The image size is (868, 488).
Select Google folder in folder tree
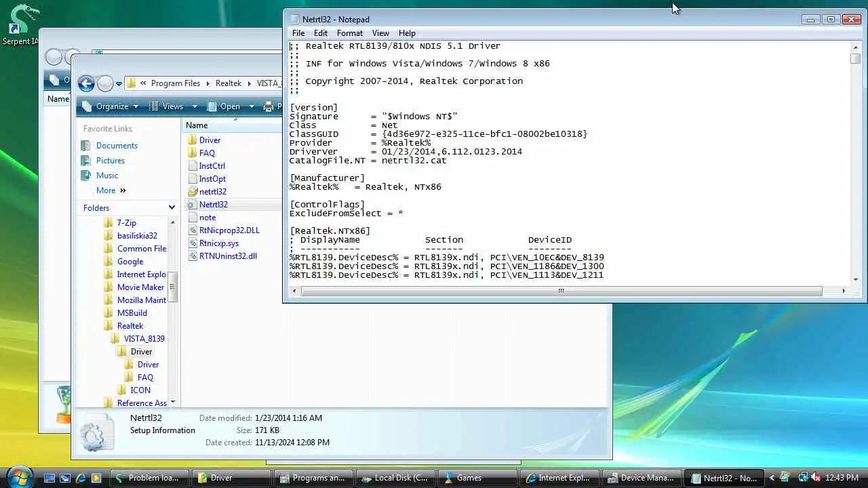(x=130, y=262)
